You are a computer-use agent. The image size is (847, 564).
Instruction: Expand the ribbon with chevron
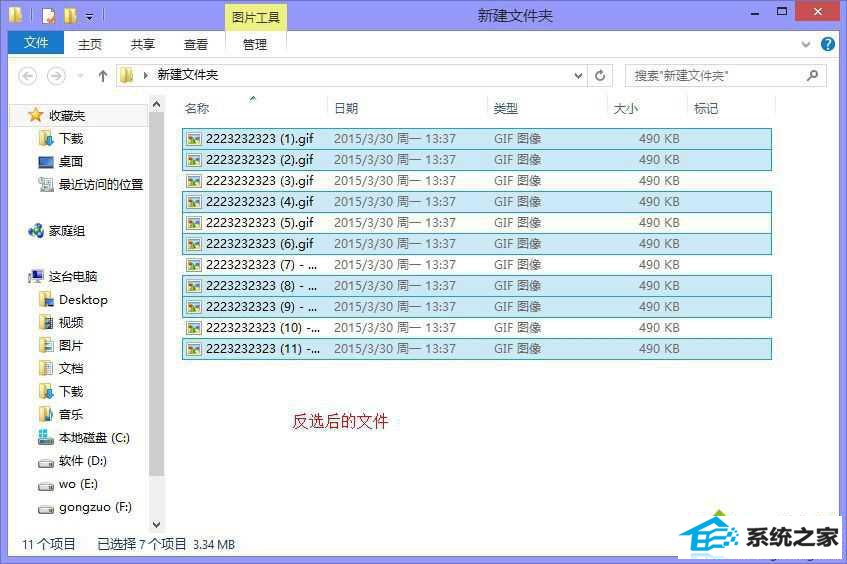(x=805, y=44)
